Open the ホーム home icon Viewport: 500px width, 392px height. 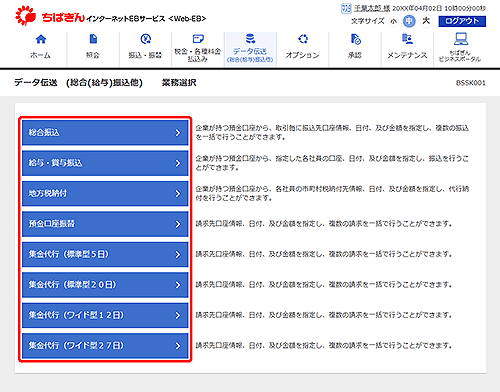[41, 39]
